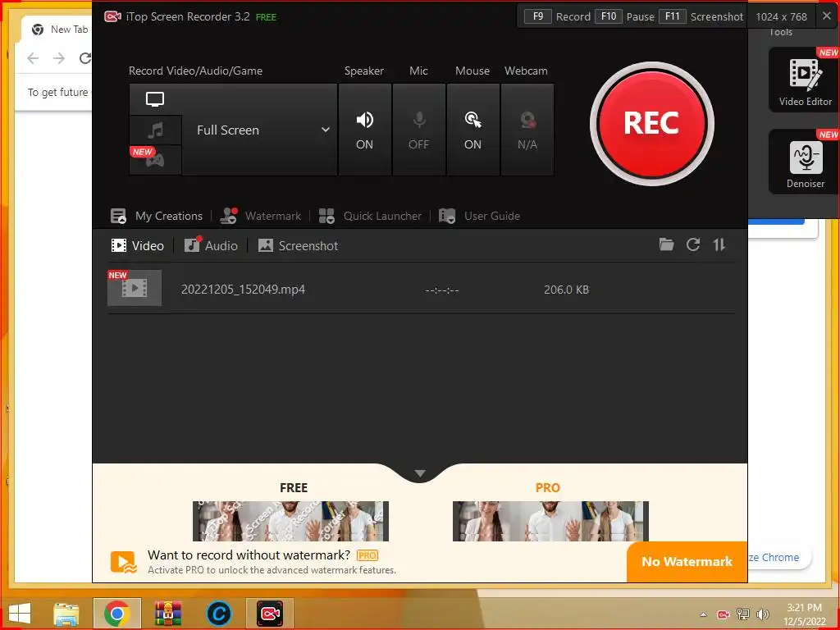
Task: Click iTop Screen Recorder taskbar icon
Action: click(270, 614)
